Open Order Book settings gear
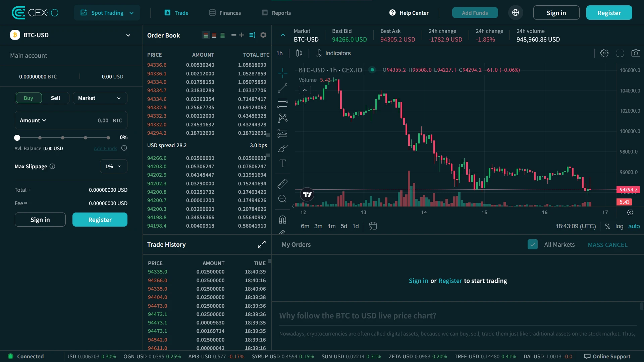The height and width of the screenshot is (362, 644). click(264, 35)
